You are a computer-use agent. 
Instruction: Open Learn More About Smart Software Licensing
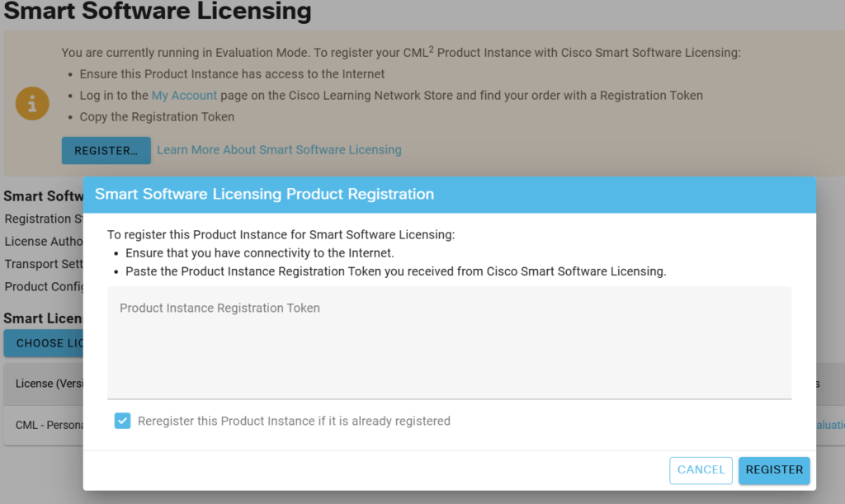point(279,149)
